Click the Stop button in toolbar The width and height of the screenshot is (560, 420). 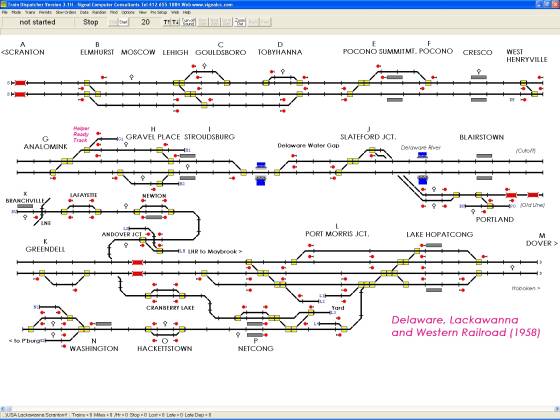click(x=91, y=22)
